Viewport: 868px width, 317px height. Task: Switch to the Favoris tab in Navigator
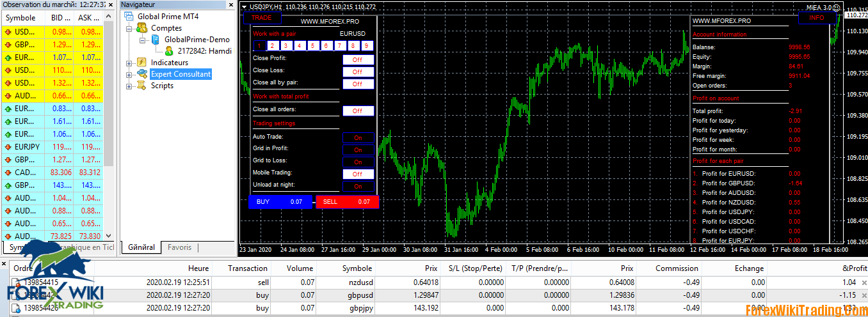coord(180,247)
